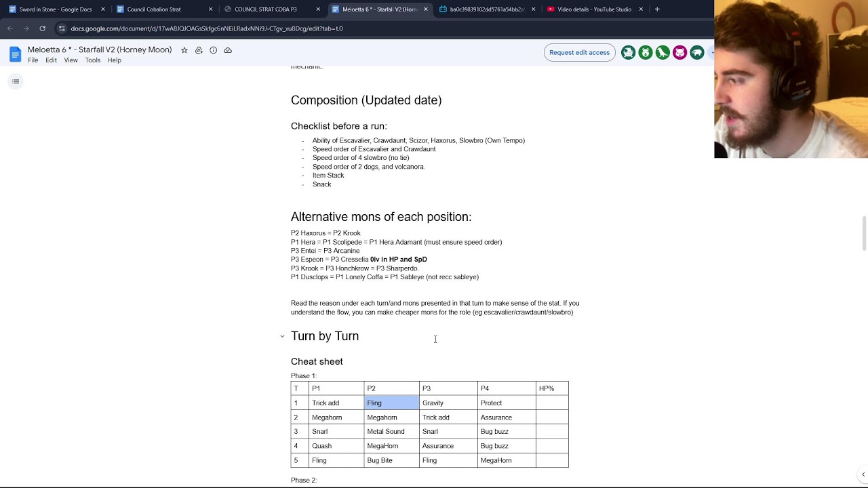Close the Council Cobalion Strat tab
Image resolution: width=868 pixels, height=488 pixels.
click(x=211, y=9)
